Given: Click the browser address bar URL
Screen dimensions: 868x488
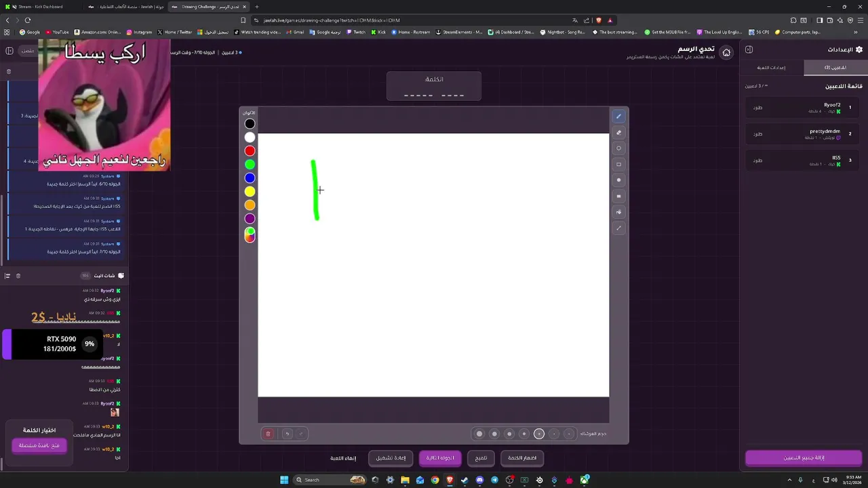Looking at the screenshot, I should coord(332,20).
